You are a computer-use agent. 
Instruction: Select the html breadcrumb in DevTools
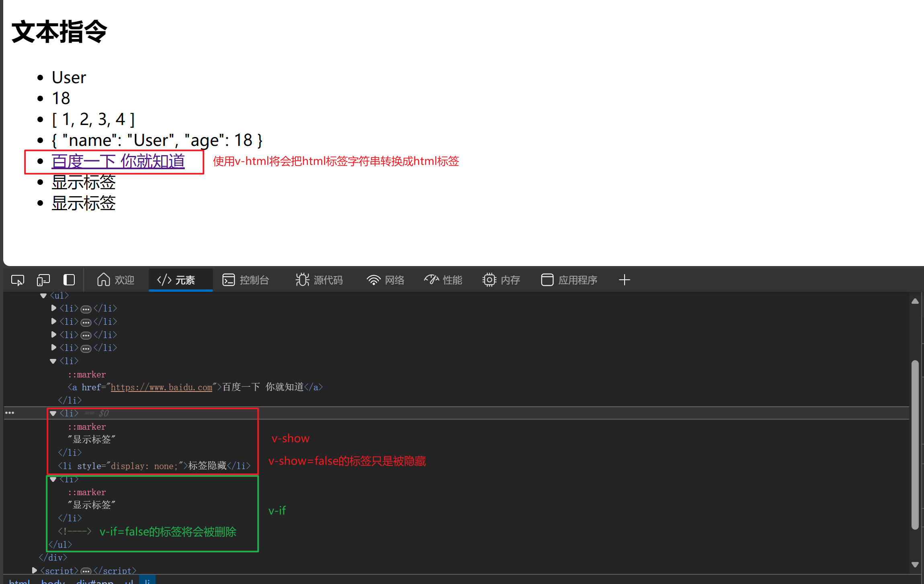pyautogui.click(x=19, y=581)
